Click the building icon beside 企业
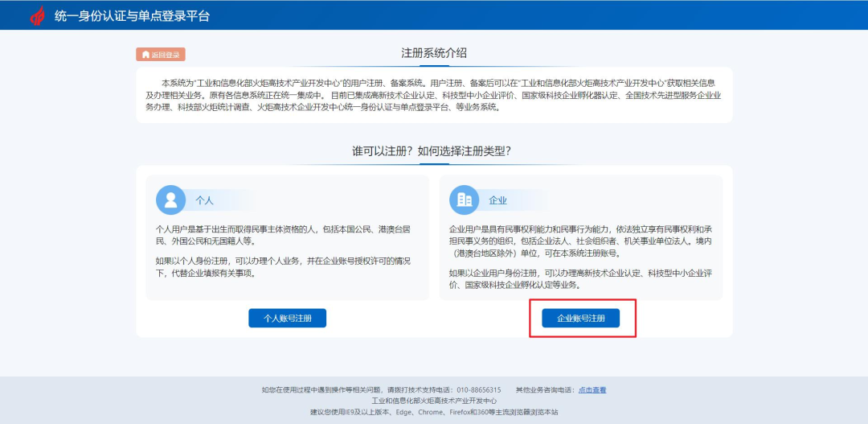Screen dimensions: 868x424 [x=464, y=200]
